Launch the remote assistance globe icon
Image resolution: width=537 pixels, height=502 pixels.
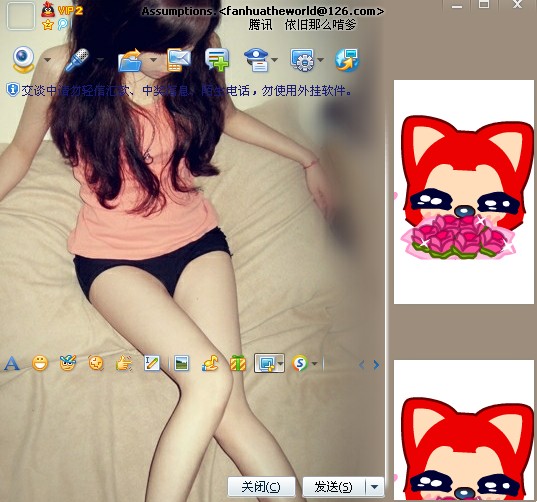pyautogui.click(x=347, y=60)
